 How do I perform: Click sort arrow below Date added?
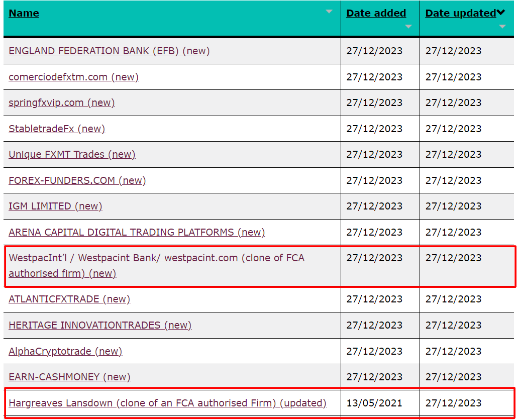[408, 27]
